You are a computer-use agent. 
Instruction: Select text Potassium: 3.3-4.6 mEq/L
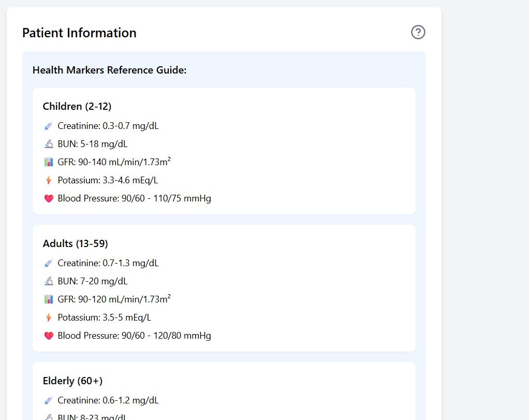point(108,180)
